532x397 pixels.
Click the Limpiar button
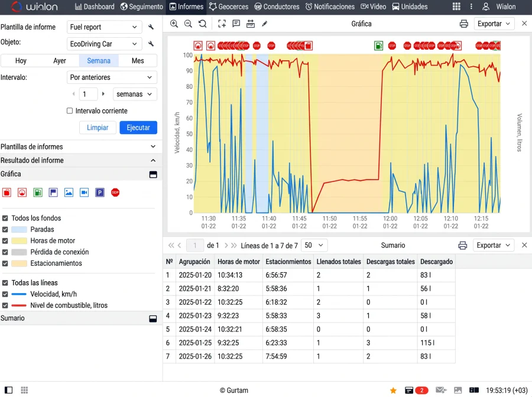[x=98, y=128]
